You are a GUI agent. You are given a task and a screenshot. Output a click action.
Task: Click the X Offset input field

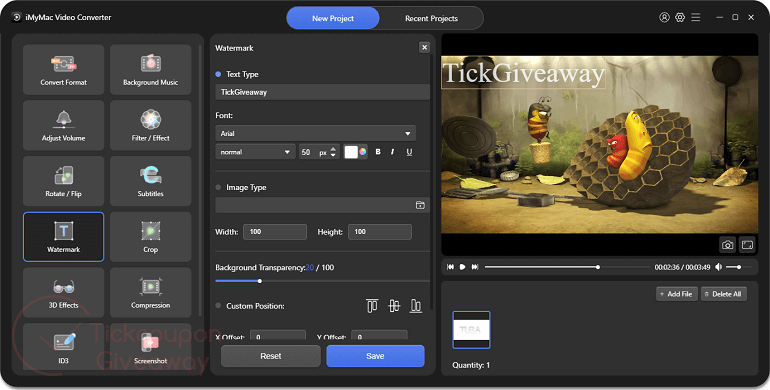coord(278,335)
